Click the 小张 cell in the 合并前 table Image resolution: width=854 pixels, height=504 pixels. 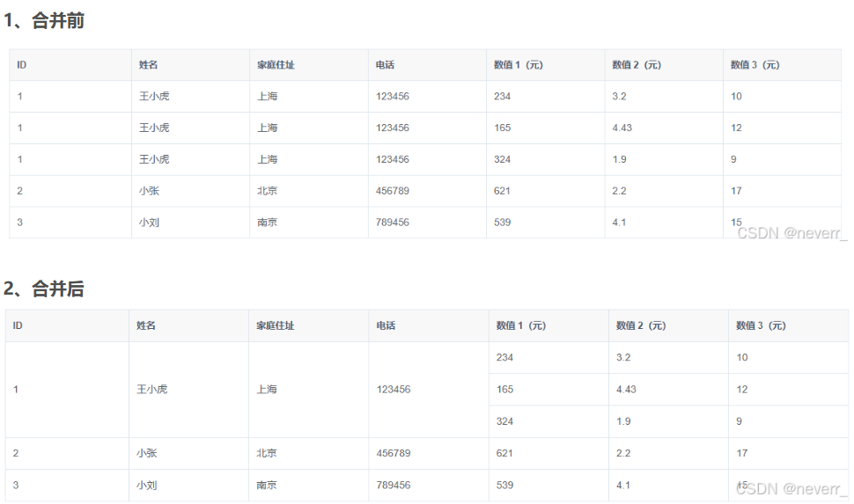click(150, 191)
